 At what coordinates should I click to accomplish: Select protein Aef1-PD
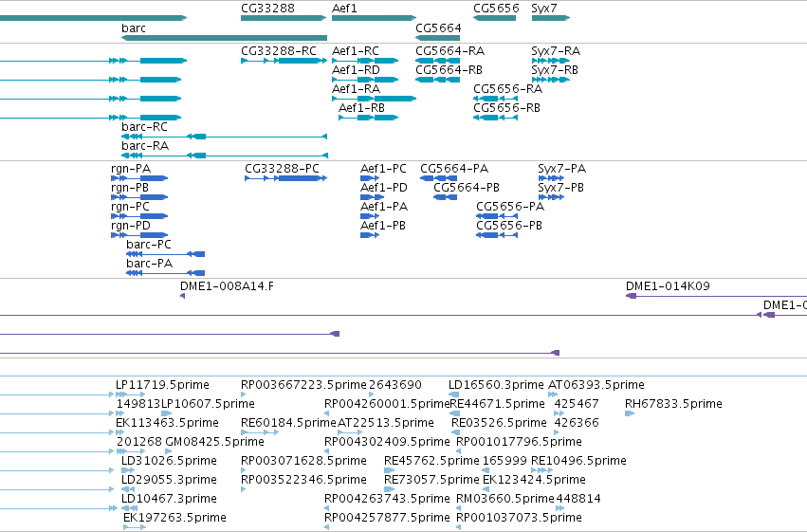tap(372, 197)
